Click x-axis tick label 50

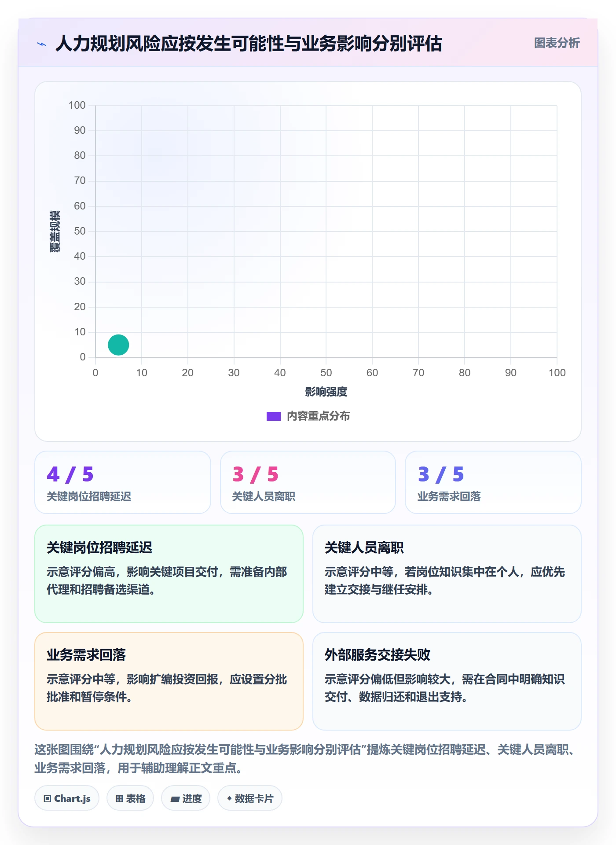pyautogui.click(x=326, y=373)
